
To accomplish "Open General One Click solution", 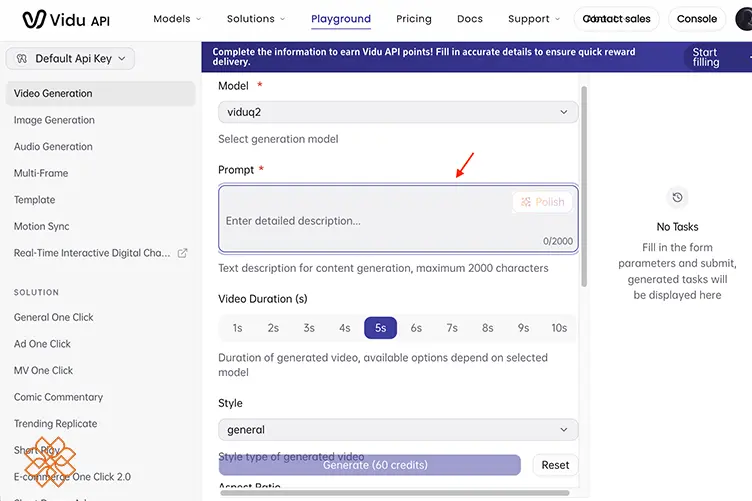I will click(54, 317).
